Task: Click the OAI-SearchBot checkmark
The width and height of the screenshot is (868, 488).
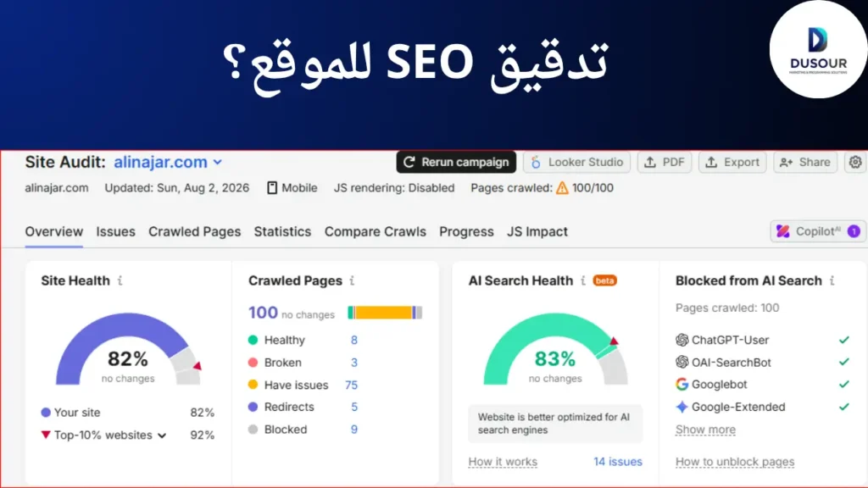Action: pyautogui.click(x=843, y=362)
